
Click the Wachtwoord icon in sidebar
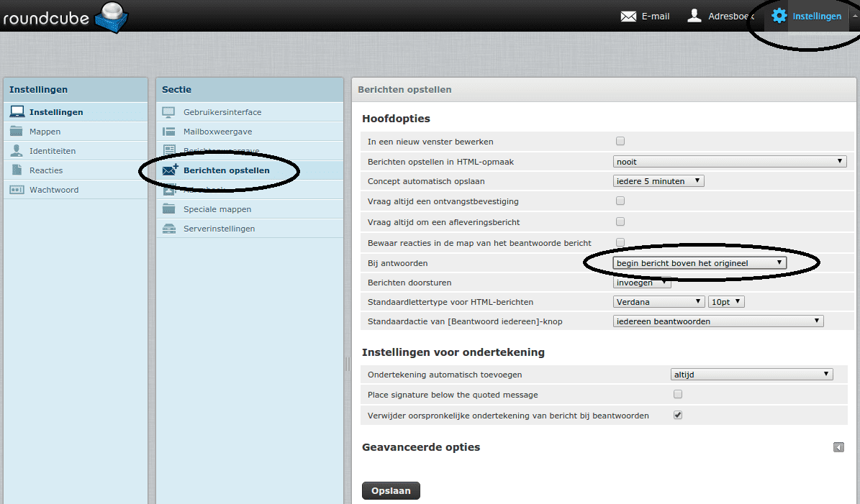pyautogui.click(x=17, y=190)
